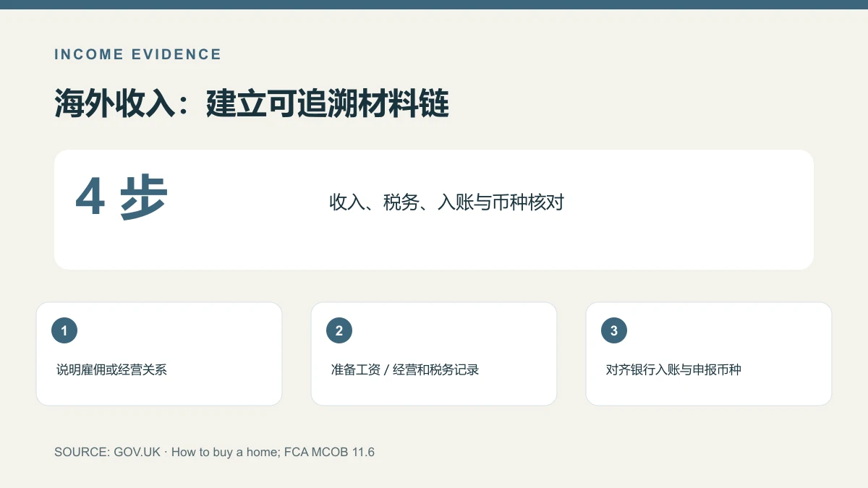Viewport: 868px width, 488px height.
Task: Select the text 收入、税务、入账与币种核对
Action: (446, 202)
